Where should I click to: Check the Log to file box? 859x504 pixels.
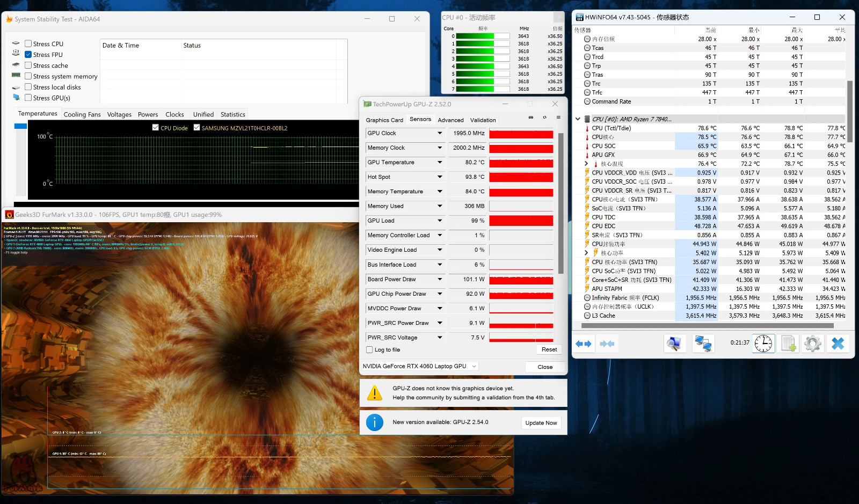[369, 350]
